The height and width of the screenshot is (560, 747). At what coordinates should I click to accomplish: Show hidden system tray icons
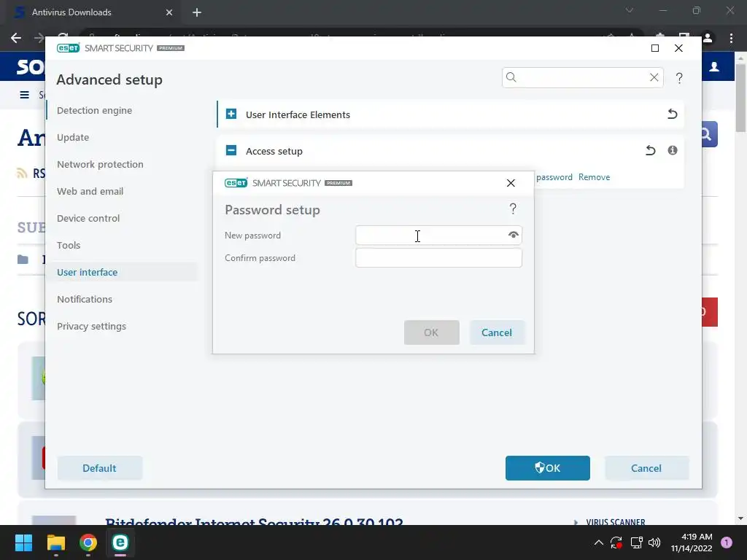pos(598,542)
